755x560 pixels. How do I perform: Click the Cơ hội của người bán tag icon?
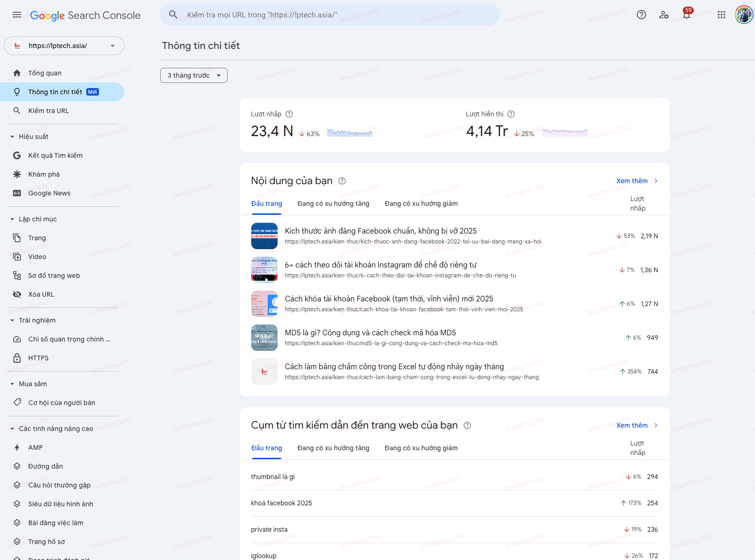[17, 403]
